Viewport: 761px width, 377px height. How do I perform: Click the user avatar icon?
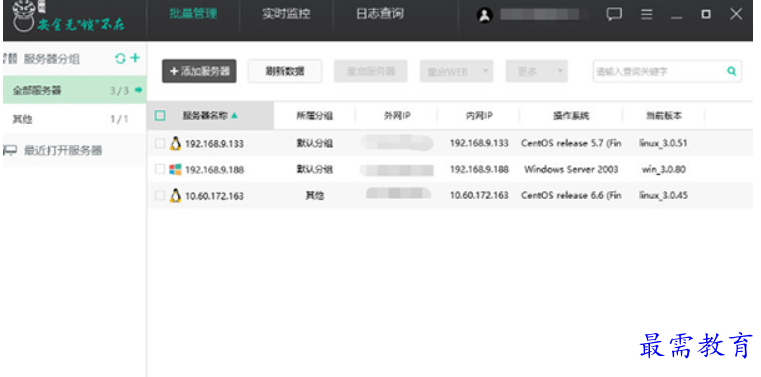(484, 15)
